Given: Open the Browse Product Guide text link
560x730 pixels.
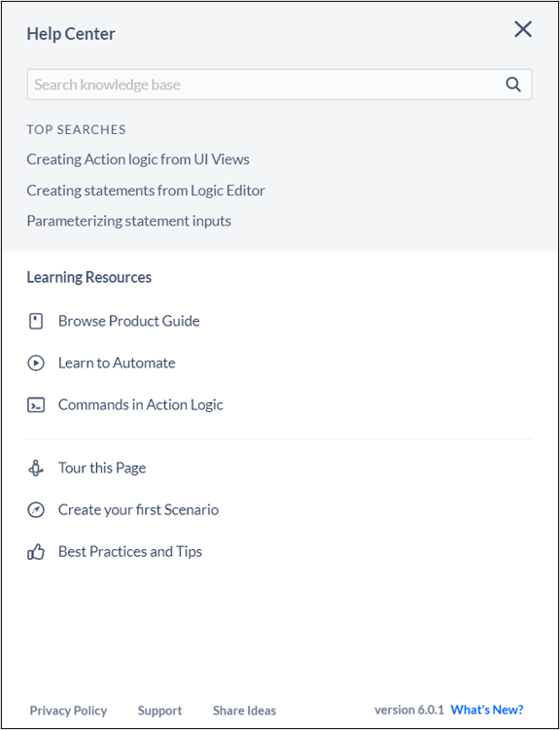Looking at the screenshot, I should coord(129,321).
